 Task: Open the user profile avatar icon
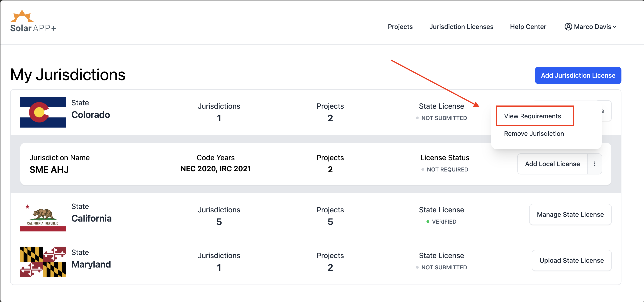568,27
